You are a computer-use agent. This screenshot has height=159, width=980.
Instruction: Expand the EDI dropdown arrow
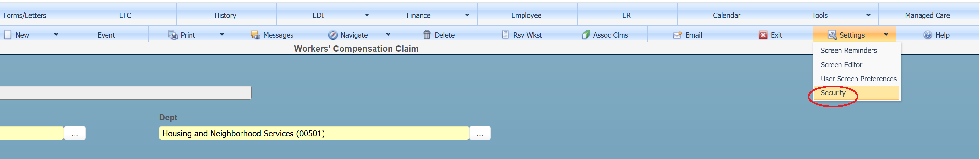[x=367, y=15]
